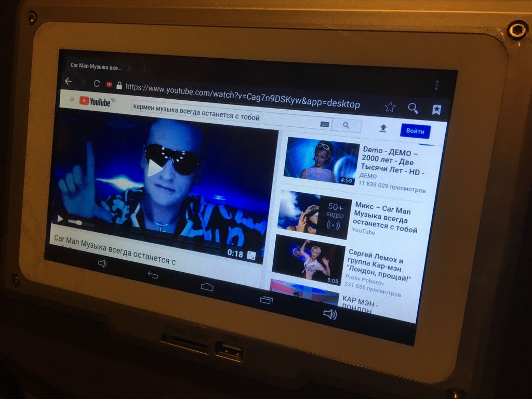Viewport: 532px width, 399px height.
Task: Switch to the Car Man Музыка все... tab
Action: click(x=96, y=66)
